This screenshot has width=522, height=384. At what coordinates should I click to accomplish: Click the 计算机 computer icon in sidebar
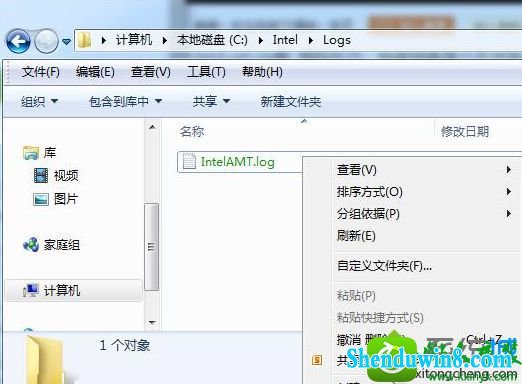[x=31, y=290]
